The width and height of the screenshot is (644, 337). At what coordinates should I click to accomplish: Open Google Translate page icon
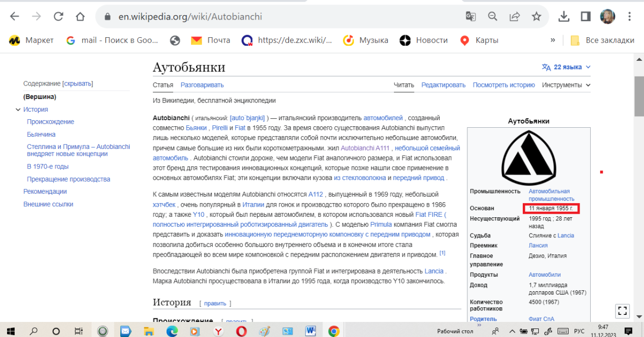470,17
